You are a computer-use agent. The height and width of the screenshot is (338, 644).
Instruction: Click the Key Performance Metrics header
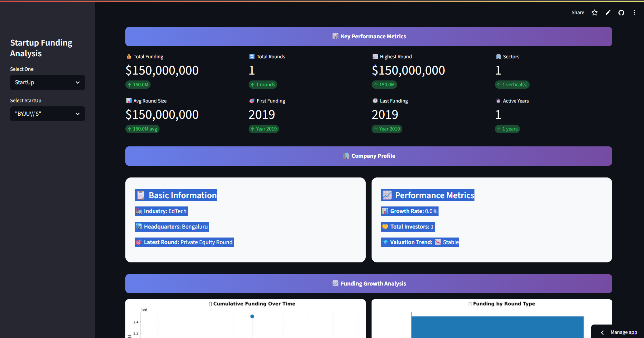coord(368,37)
